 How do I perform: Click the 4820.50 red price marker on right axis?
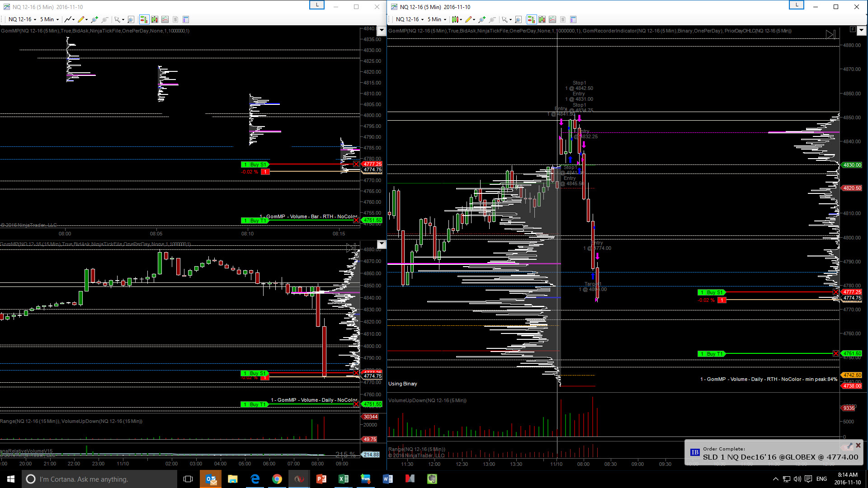852,188
